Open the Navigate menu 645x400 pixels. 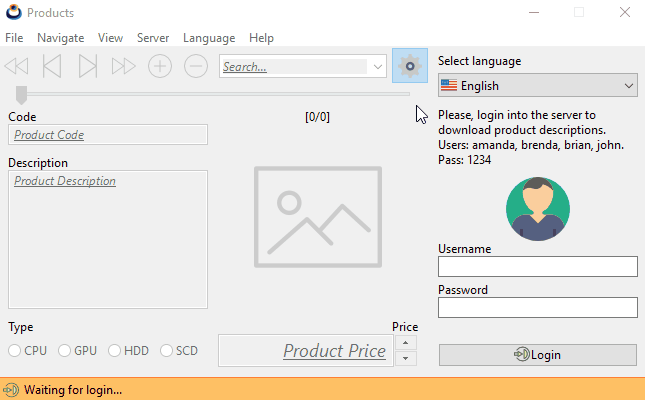pos(60,38)
